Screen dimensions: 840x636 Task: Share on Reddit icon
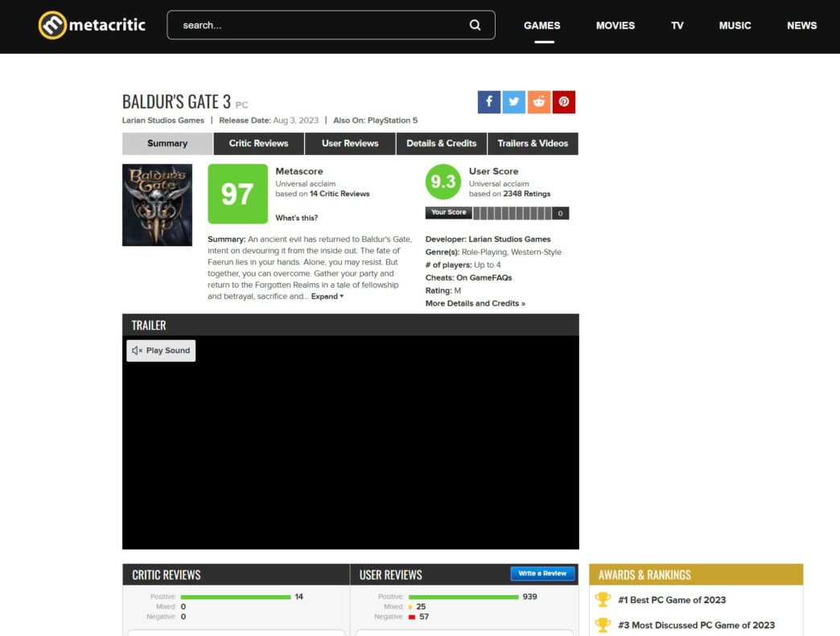[539, 102]
